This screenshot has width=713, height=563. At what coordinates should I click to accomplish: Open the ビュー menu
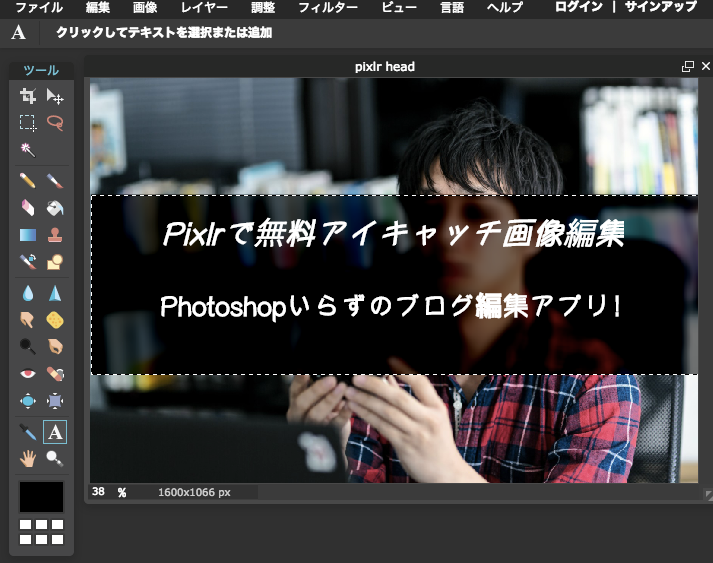click(x=399, y=7)
